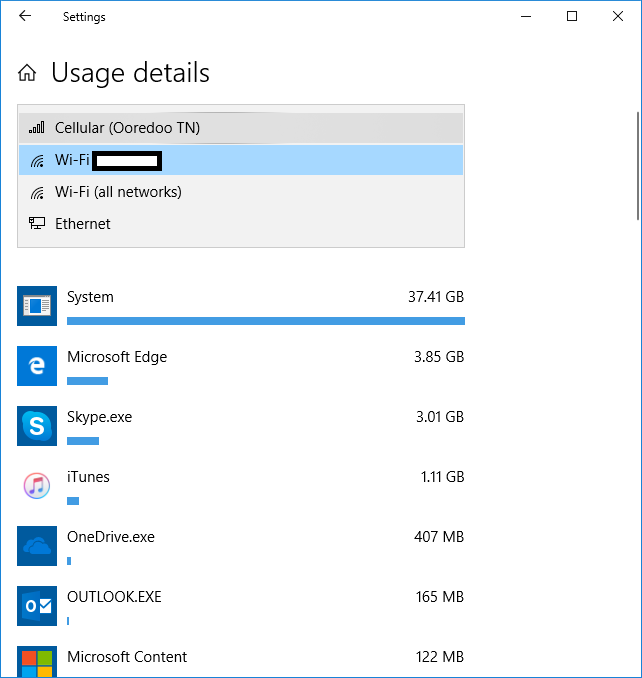Click the 122 MB value
Viewport: 642px width, 678px height.
coord(440,657)
